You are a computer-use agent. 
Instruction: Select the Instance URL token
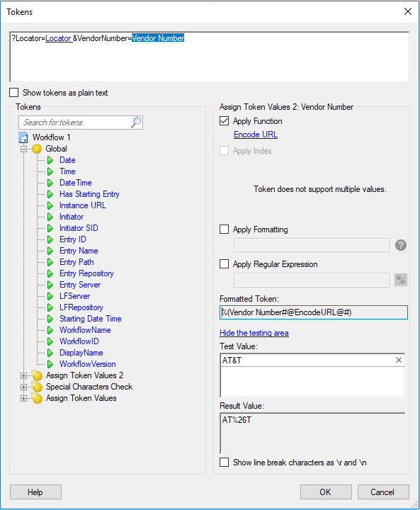click(83, 205)
